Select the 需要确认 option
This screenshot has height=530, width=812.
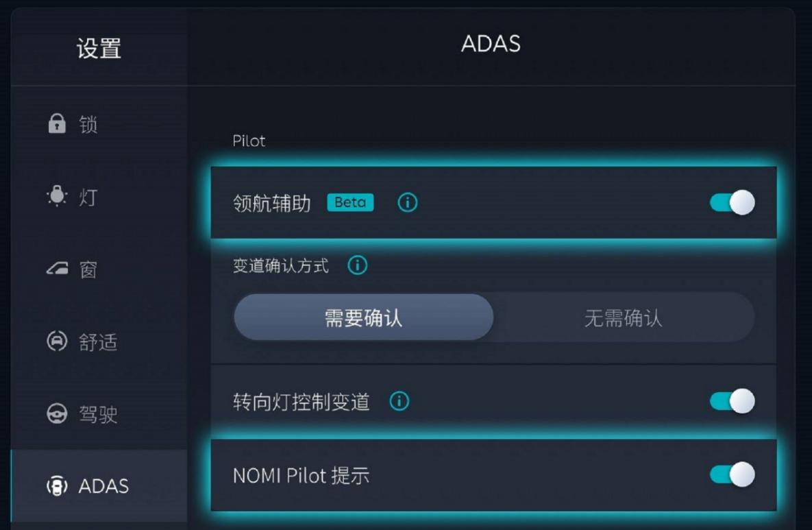[364, 317]
